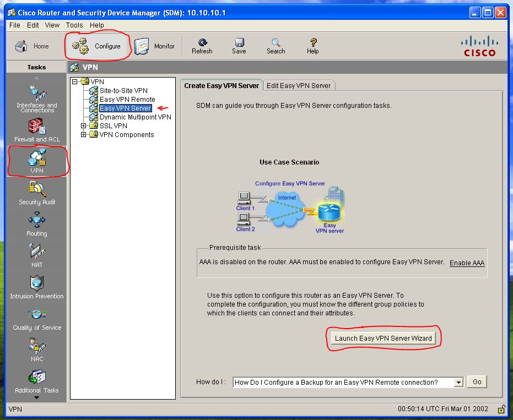513x420 pixels.
Task: Minimize the SDM window
Action: point(475,13)
